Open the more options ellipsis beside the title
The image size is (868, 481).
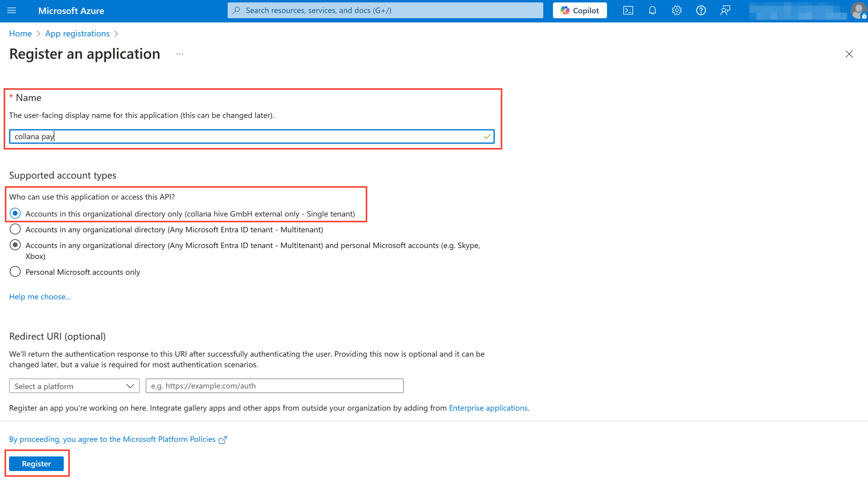tap(180, 54)
